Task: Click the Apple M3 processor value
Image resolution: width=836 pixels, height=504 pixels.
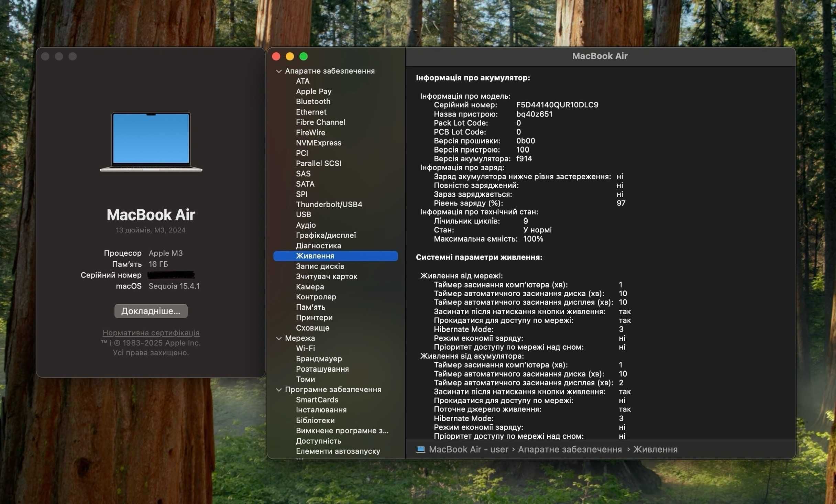Action: [166, 253]
